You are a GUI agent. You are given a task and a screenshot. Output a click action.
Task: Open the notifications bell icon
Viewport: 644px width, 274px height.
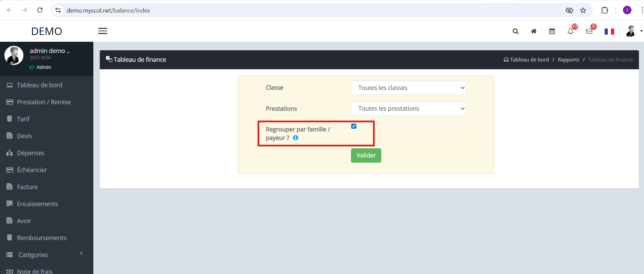pos(570,32)
